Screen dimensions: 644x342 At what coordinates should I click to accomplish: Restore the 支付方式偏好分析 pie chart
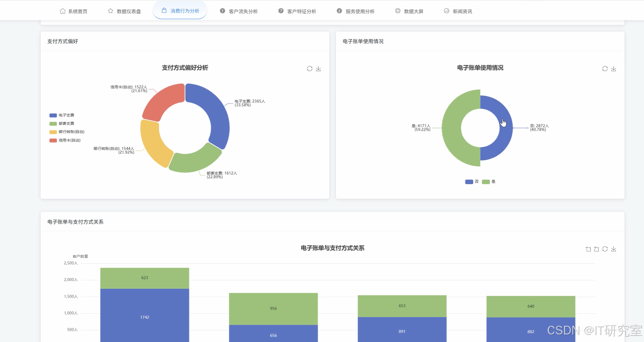(310, 69)
